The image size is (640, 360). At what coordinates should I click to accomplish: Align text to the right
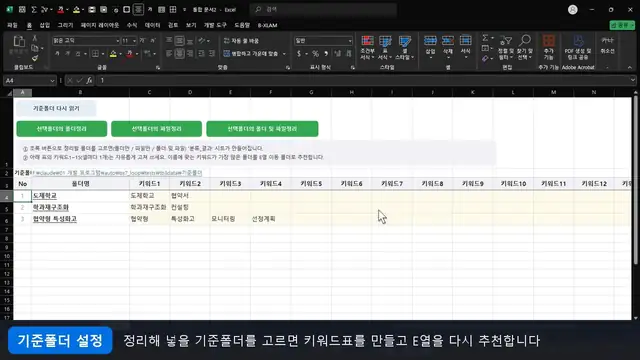point(190,53)
